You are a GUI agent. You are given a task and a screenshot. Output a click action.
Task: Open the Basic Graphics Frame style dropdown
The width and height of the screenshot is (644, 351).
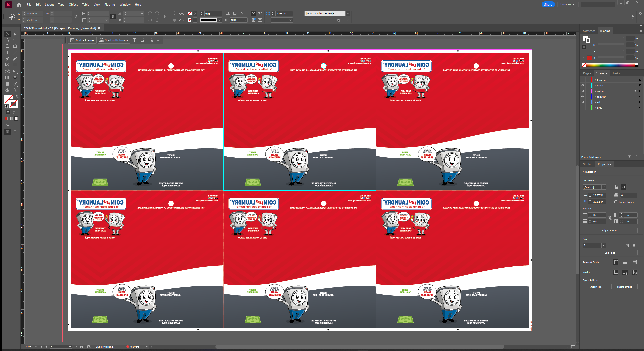tap(348, 13)
